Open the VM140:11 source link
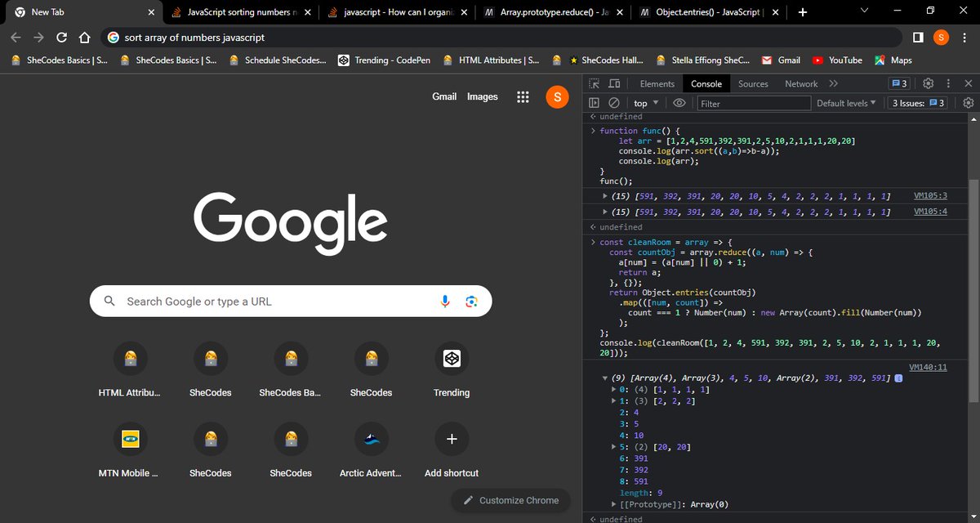The height and width of the screenshot is (523, 980). click(x=928, y=367)
